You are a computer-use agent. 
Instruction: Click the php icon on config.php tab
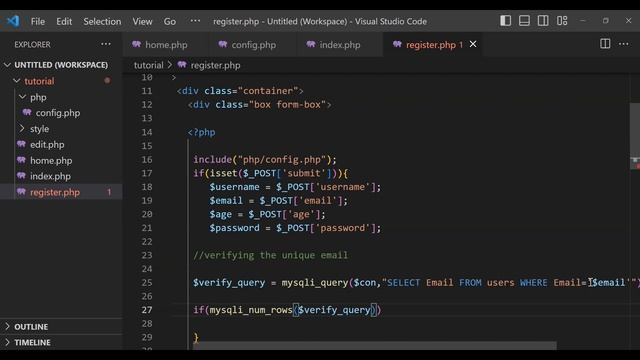223,44
